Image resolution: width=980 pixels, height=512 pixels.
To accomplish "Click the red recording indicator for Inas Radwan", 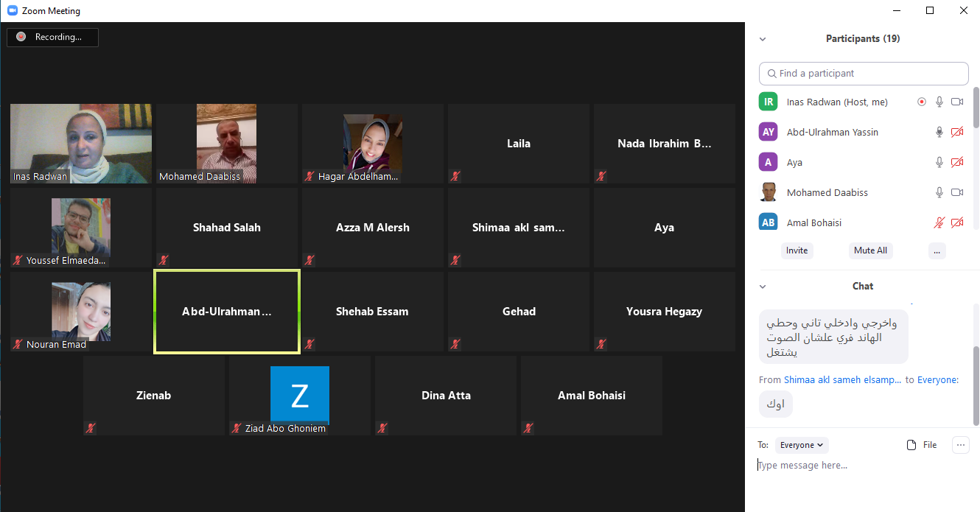I will tap(922, 102).
